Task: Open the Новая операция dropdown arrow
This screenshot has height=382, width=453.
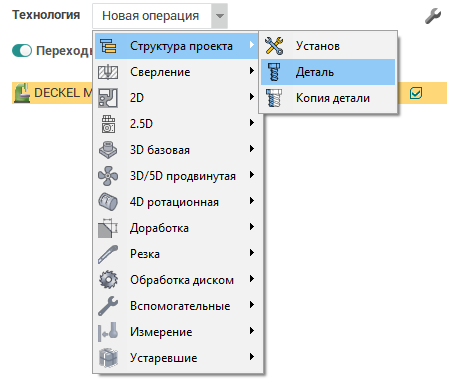Action: tap(219, 16)
